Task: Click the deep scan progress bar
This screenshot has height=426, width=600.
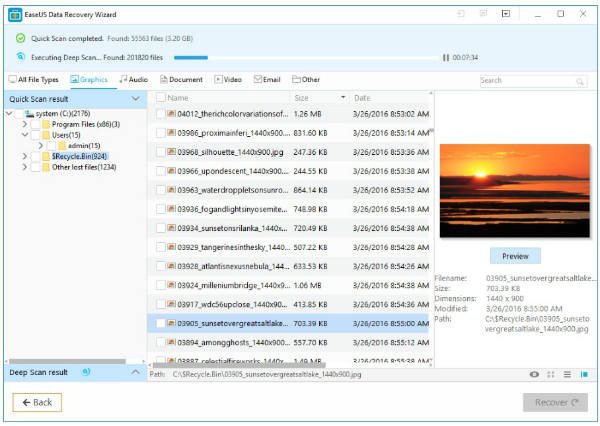Action: coord(306,58)
